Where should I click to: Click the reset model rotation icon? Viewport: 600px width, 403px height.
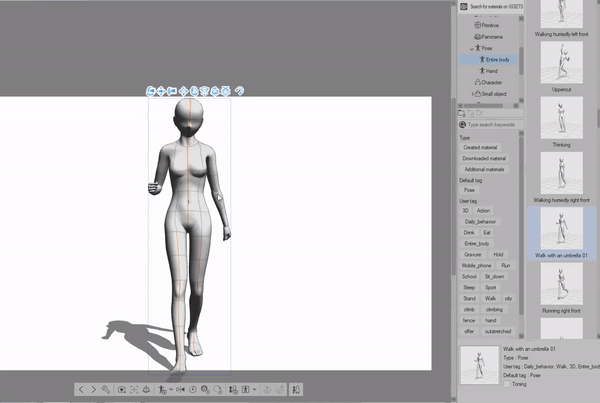218,390
